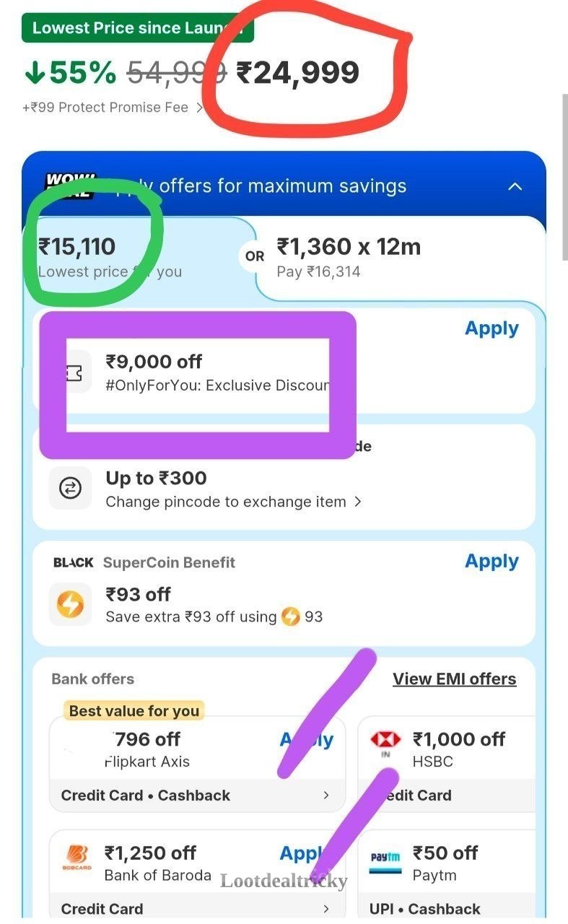Select the Paytm ₹50 off offer card
568x924 pixels.
click(x=447, y=876)
